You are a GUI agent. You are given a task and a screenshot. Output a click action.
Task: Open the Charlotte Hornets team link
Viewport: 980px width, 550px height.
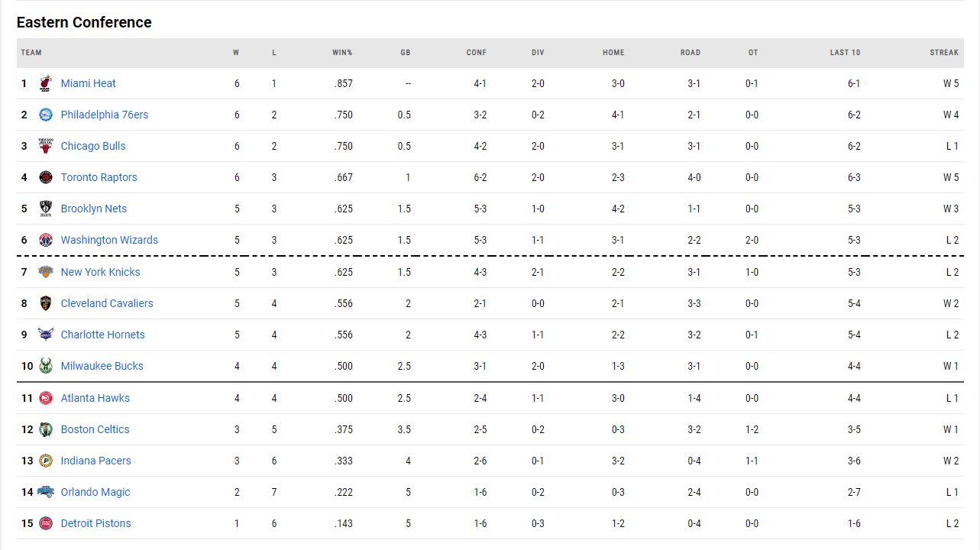coord(102,335)
